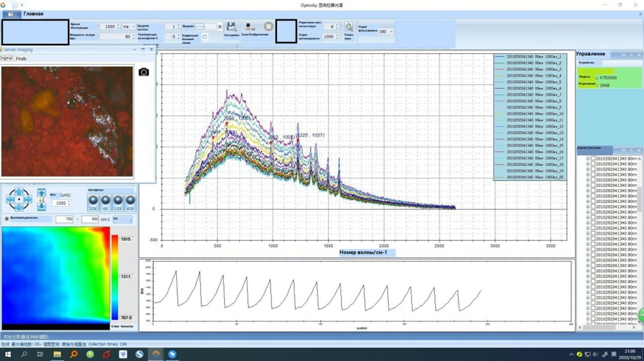Click the camera snapshot icon
Viewport: 644px width, 361px height.
pos(144,72)
